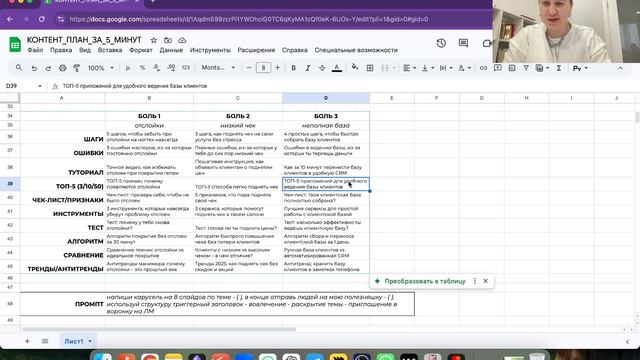The height and width of the screenshot is (360, 640).
Task: Open the 123 number format menu
Action: (x=186, y=68)
